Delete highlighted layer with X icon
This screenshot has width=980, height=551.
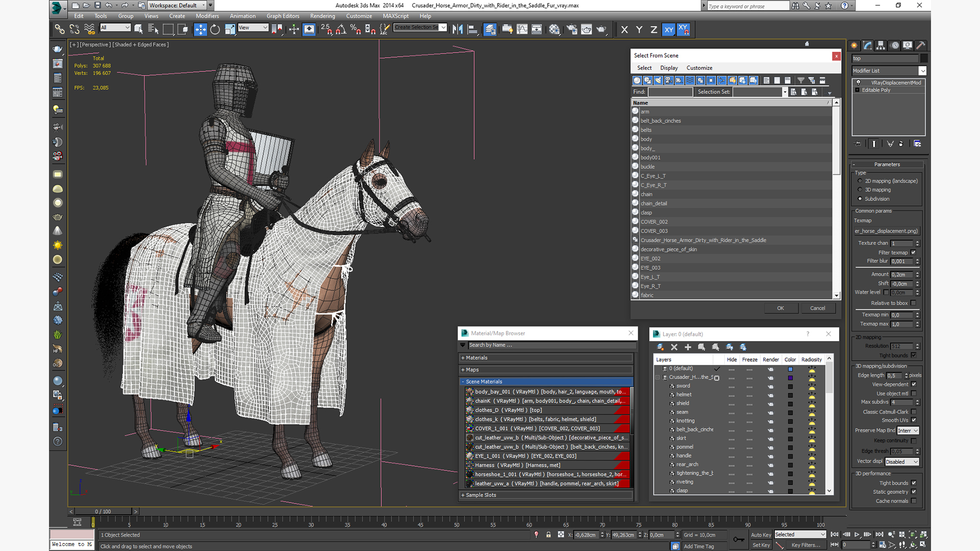point(674,347)
